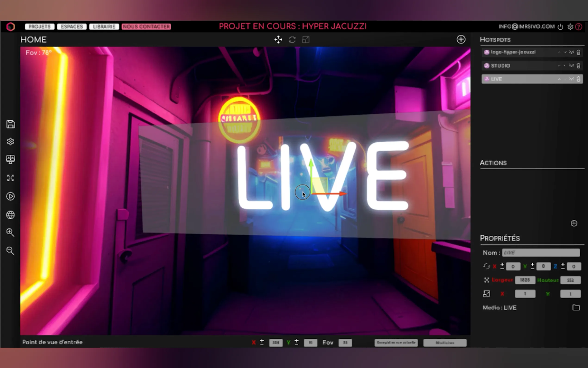The image size is (588, 368).
Task: Click the add hotspot plus icon
Action: (x=461, y=39)
